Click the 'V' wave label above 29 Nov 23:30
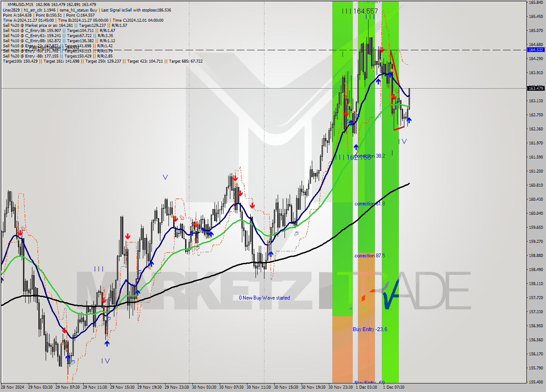546x392 pixels. (x=165, y=177)
